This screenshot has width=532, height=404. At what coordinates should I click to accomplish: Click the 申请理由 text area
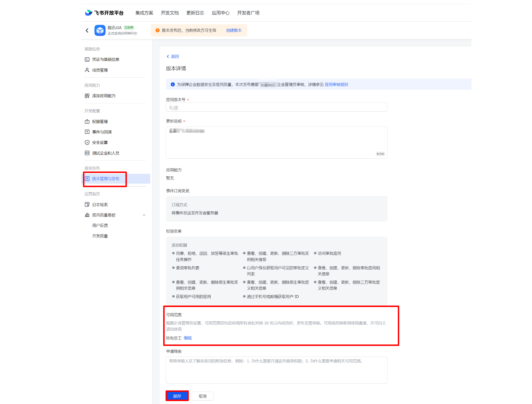click(x=276, y=370)
